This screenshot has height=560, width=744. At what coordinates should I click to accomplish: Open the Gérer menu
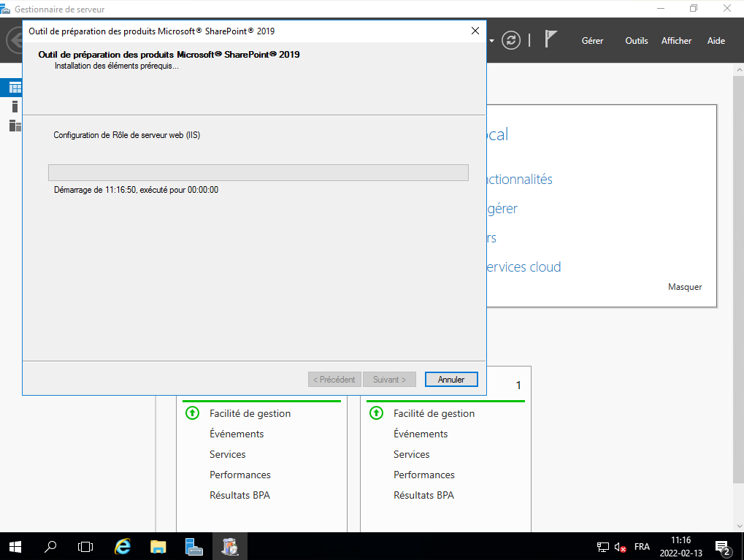tap(592, 41)
